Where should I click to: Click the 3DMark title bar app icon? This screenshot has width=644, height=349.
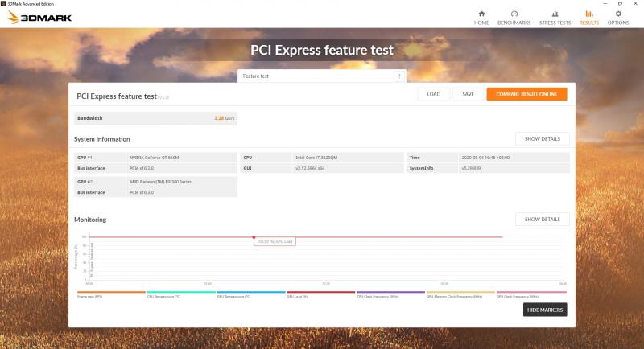point(3,4)
